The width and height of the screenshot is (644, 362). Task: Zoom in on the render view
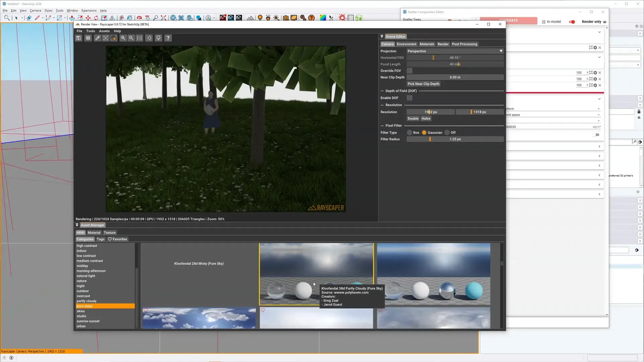(x=123, y=38)
